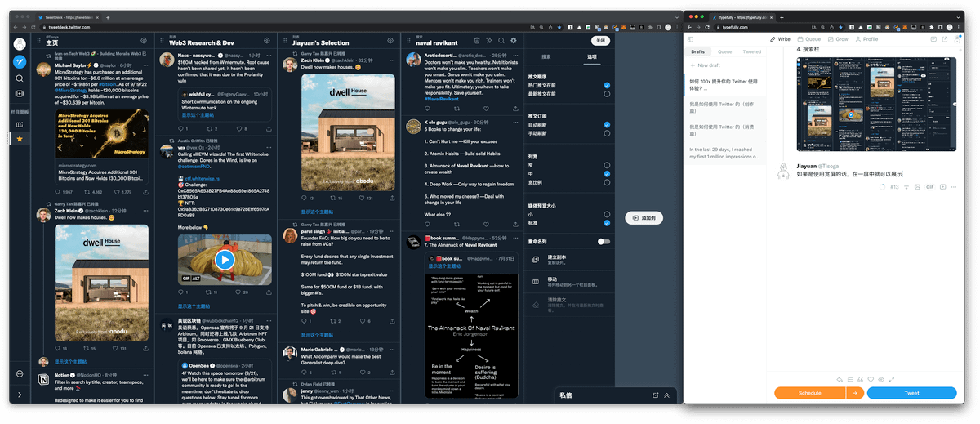
Task: Open dropdown arrow beside Schedule button
Action: point(854,393)
